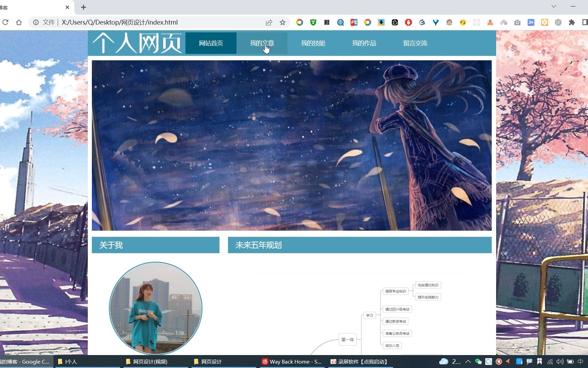588x368 pixels.
Task: Click the grey atom extension icon
Action: pos(558,22)
